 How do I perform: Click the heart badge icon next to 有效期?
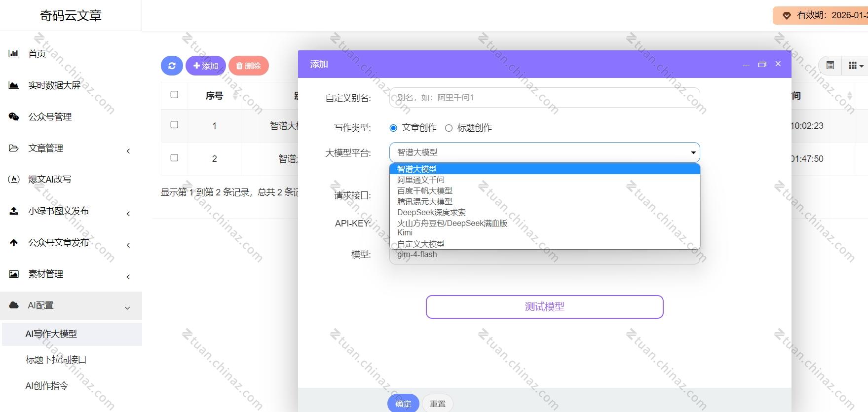pyautogui.click(x=787, y=15)
